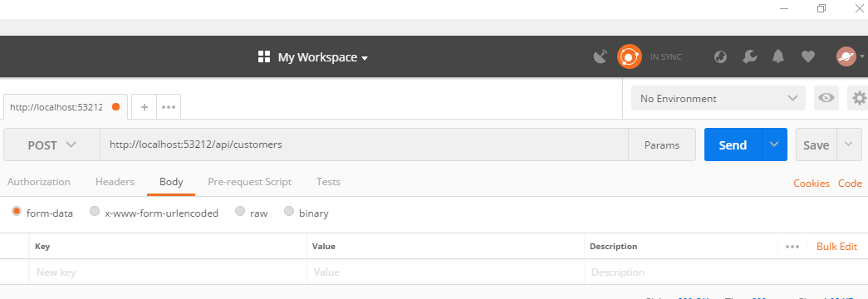Click the orange sync status icon
This screenshot has width=868, height=299.
(x=630, y=56)
